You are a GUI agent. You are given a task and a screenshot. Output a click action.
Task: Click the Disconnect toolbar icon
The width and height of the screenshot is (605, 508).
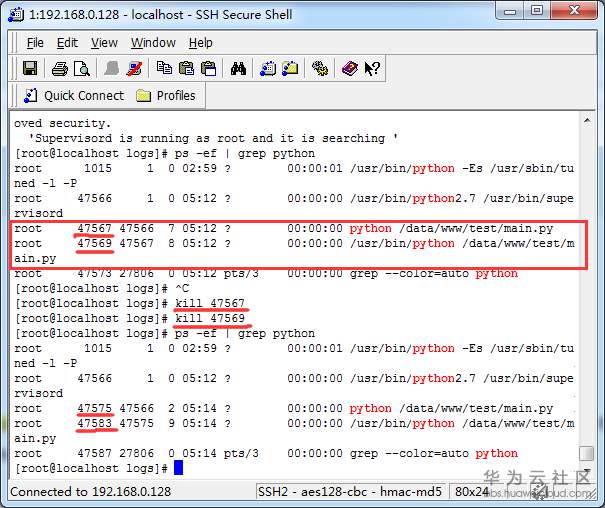click(x=134, y=69)
